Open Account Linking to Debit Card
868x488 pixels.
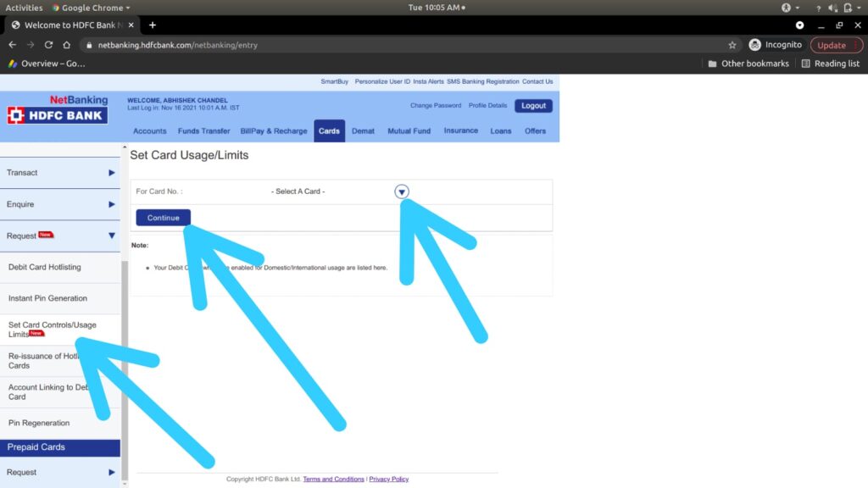pyautogui.click(x=60, y=391)
